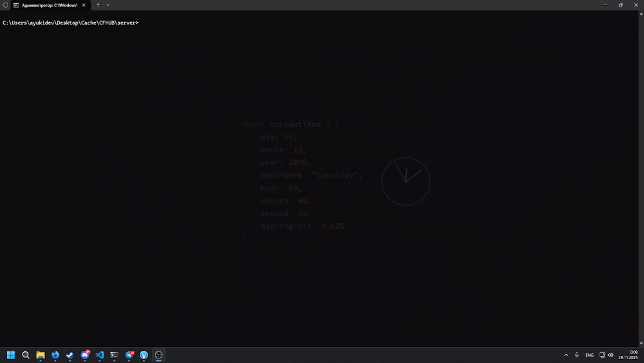Show hidden system tray icons
The height and width of the screenshot is (363, 644).
coord(566,355)
